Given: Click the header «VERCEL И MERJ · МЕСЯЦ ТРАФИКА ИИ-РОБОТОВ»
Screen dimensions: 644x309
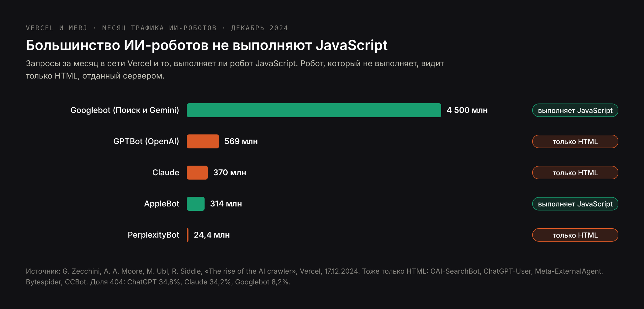Looking at the screenshot, I should (121, 28).
